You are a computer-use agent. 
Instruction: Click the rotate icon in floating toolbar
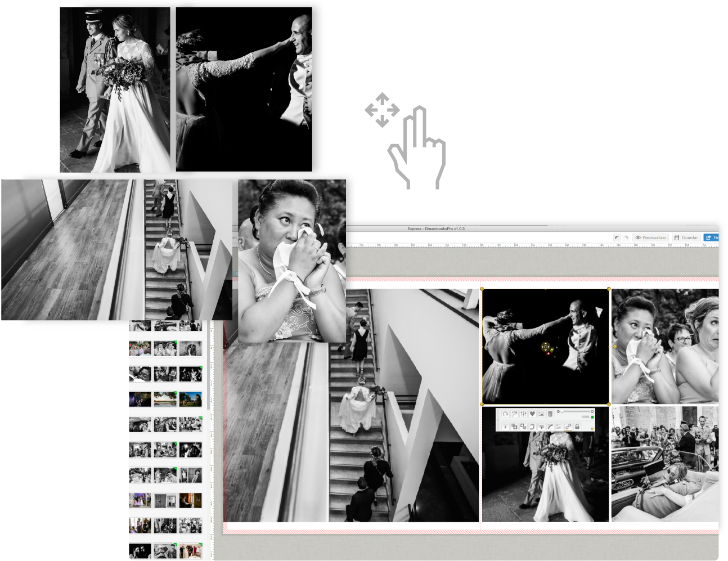click(505, 414)
